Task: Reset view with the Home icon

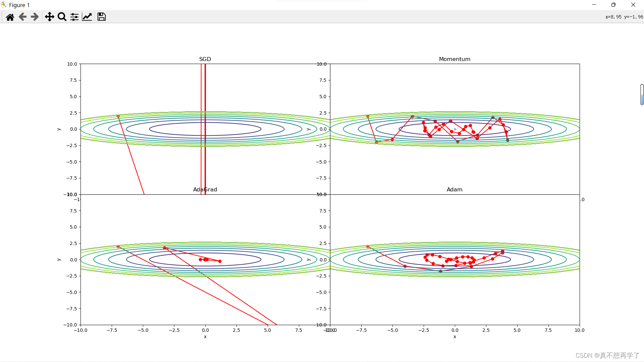Action: tap(10, 17)
